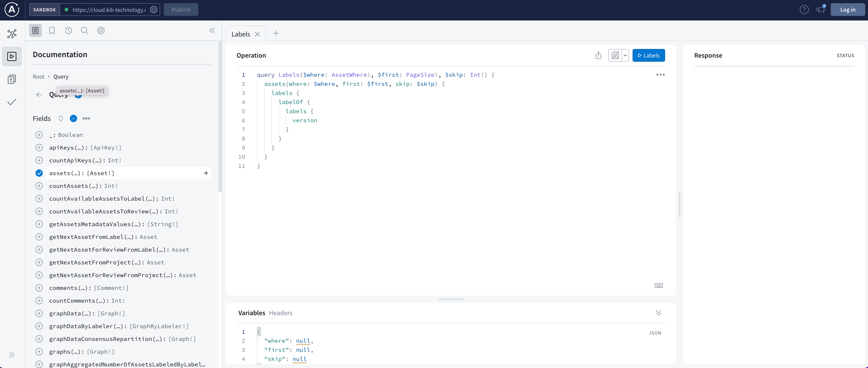Click the 'version' field in query
868x368 pixels.
click(305, 120)
